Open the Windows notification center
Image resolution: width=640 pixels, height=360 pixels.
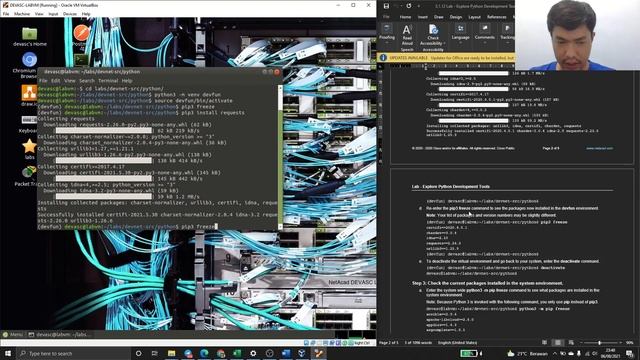630,353
